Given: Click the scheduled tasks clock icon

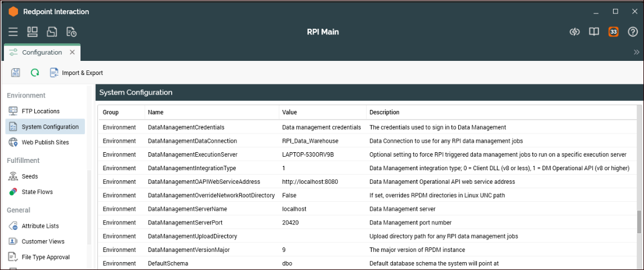Looking at the screenshot, I should coord(71,32).
